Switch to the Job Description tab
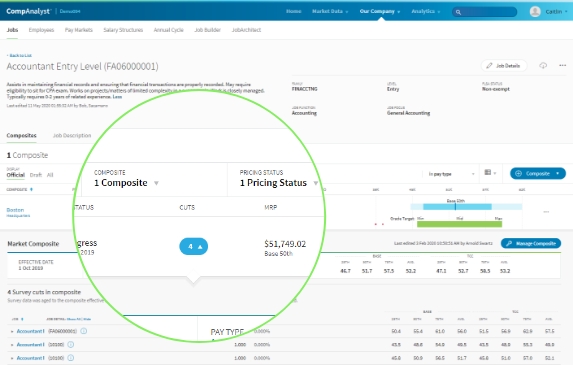 (x=72, y=136)
